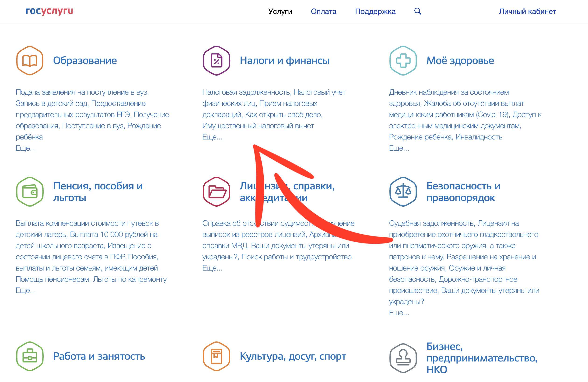This screenshot has height=382, width=588.
Task: Click 'Поступление в вуз' link
Action: (93, 126)
